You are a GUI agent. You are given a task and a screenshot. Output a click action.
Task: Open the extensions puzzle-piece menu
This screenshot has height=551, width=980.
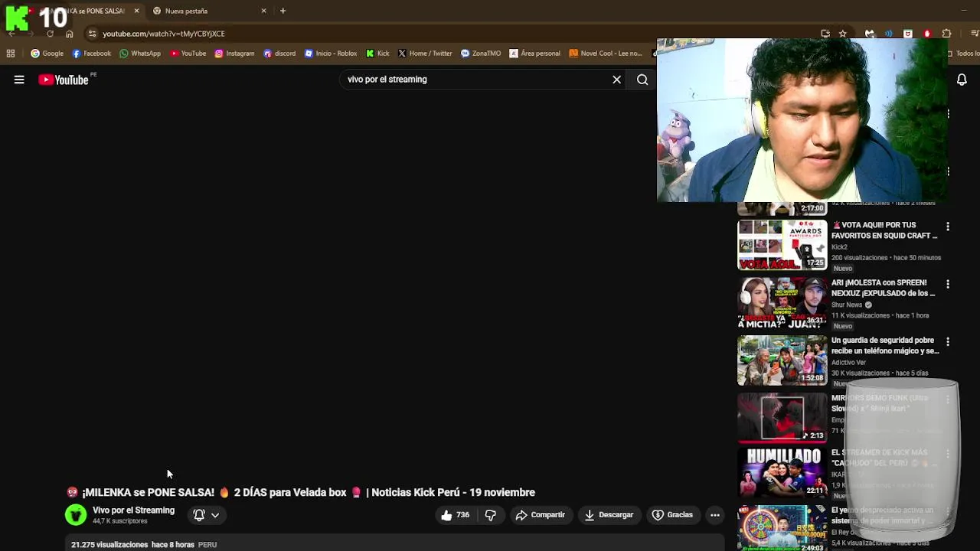[x=946, y=34]
